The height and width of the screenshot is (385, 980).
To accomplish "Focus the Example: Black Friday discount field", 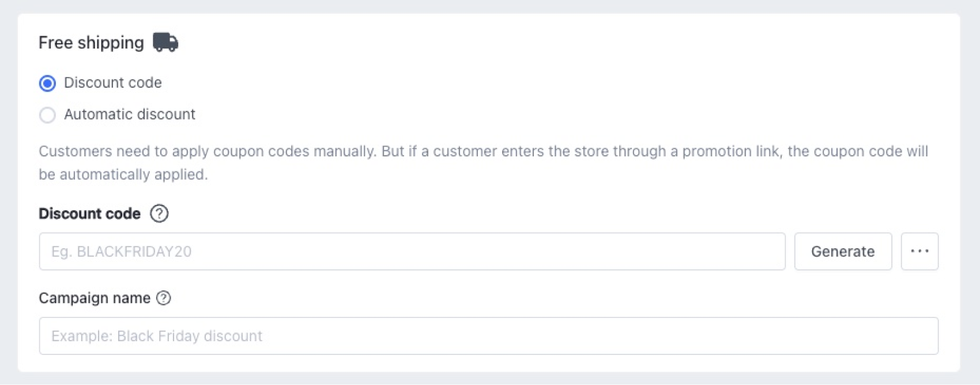I will coord(488,336).
